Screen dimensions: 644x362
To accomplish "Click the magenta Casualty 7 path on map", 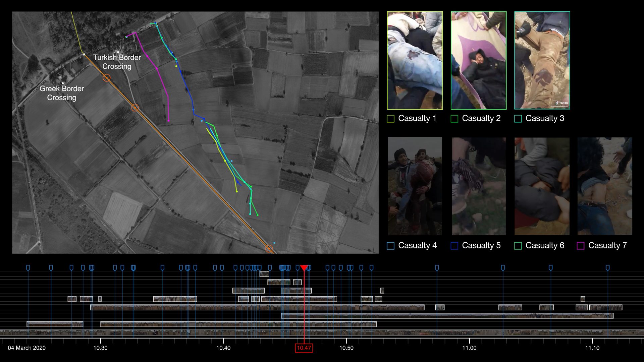I will (x=157, y=68).
